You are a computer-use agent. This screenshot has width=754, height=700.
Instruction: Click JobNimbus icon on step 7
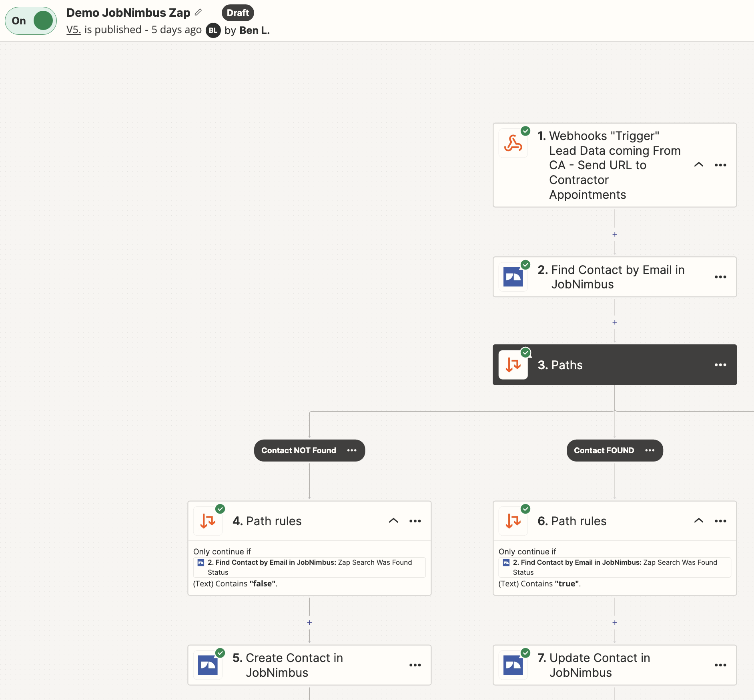click(x=513, y=665)
